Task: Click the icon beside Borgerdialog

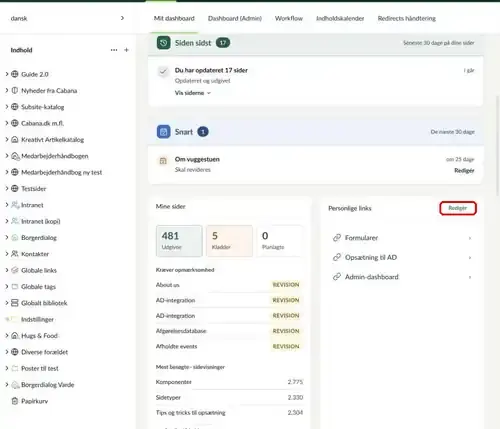Action: coord(15,237)
